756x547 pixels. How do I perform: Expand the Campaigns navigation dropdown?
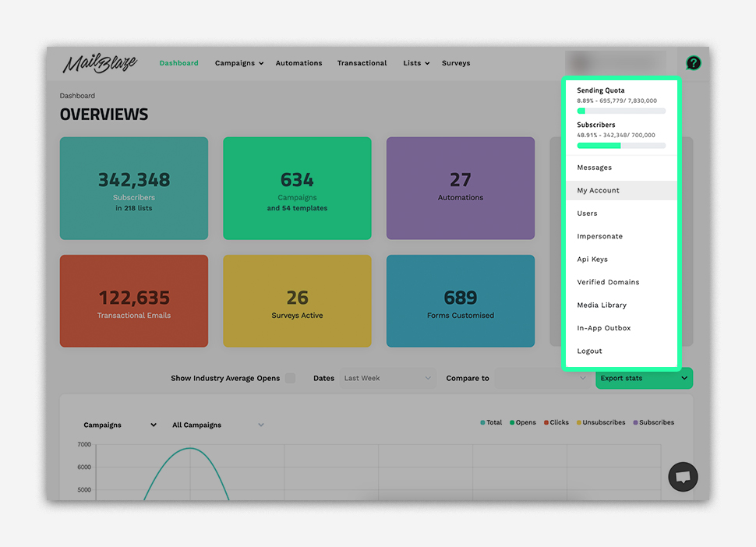(x=239, y=63)
